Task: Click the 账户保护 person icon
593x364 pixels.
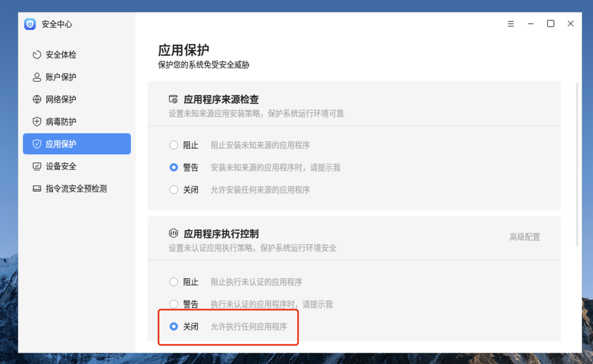Action: click(37, 77)
